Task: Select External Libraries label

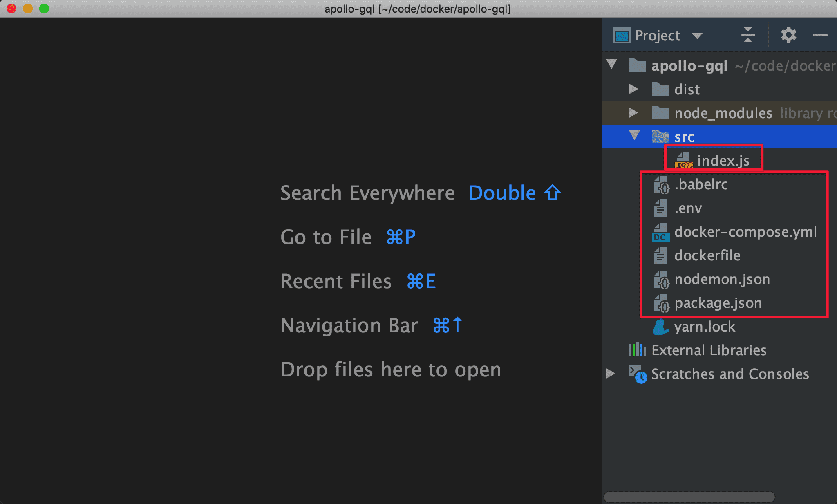Action: 709,350
